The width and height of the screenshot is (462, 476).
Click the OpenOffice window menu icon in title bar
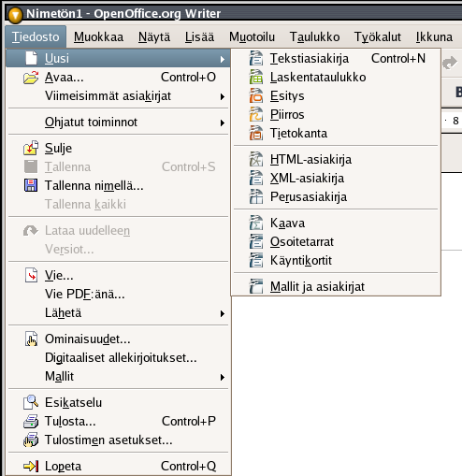(15, 15)
